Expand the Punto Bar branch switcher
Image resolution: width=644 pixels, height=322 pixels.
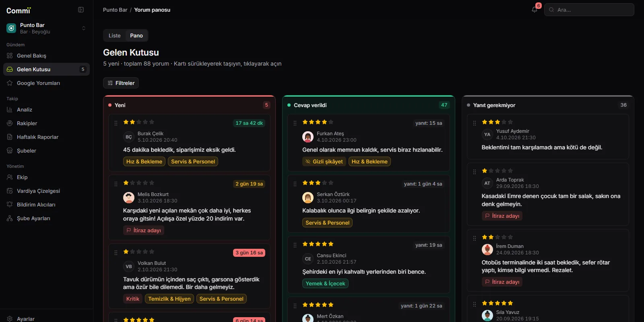(84, 28)
